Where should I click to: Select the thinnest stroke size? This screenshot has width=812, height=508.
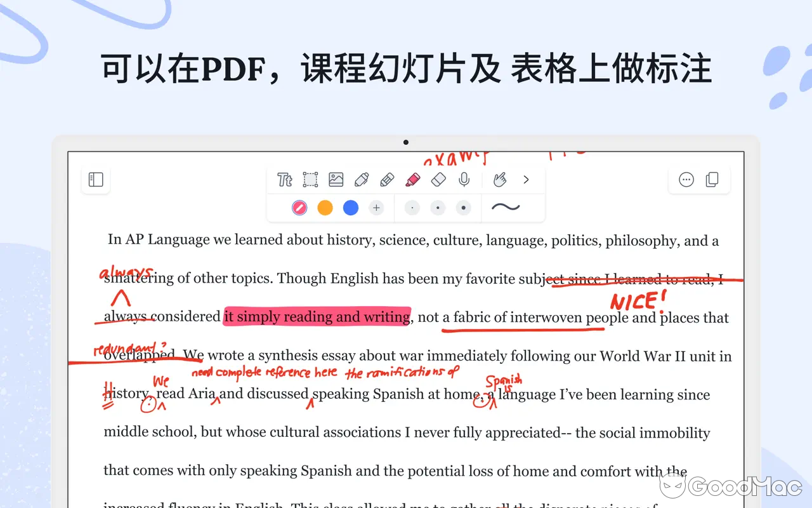[x=412, y=208]
